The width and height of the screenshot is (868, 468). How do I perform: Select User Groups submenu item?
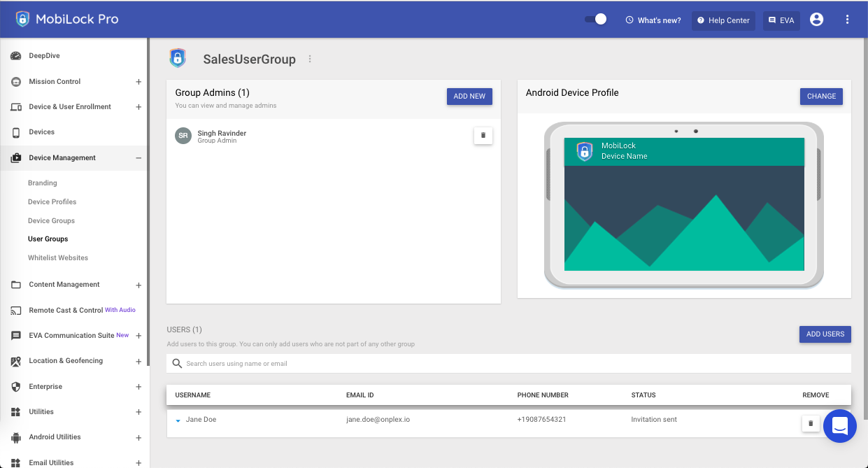tap(48, 239)
